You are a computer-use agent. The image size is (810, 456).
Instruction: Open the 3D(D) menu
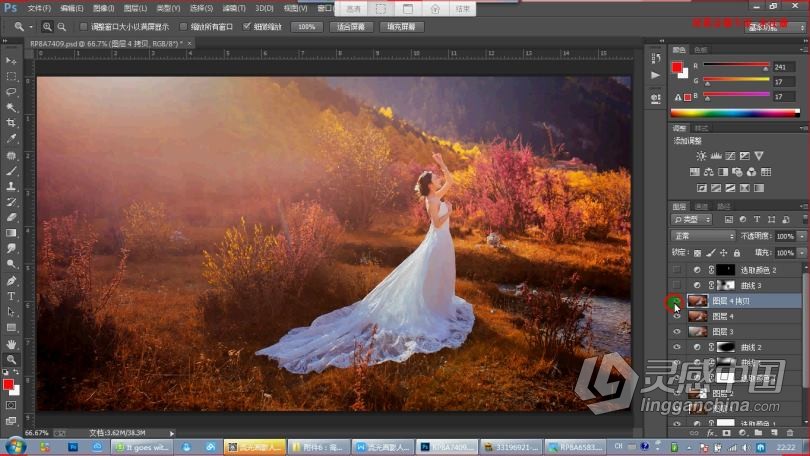(x=264, y=8)
